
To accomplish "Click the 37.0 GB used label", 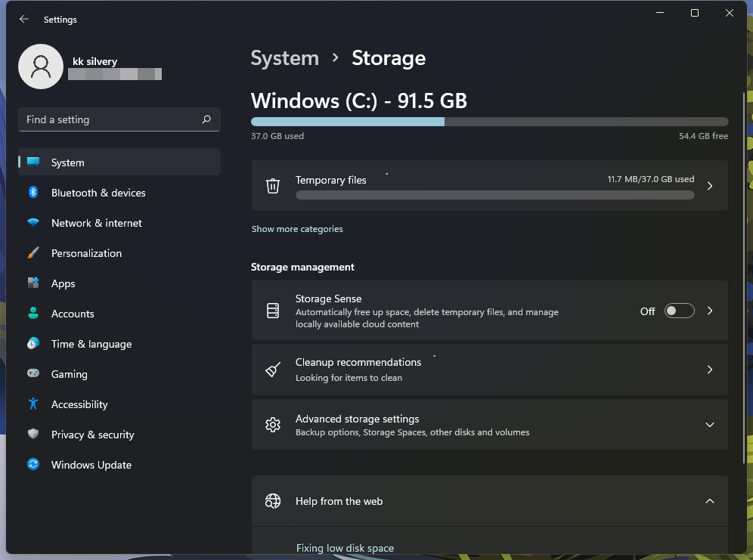I will [x=277, y=136].
